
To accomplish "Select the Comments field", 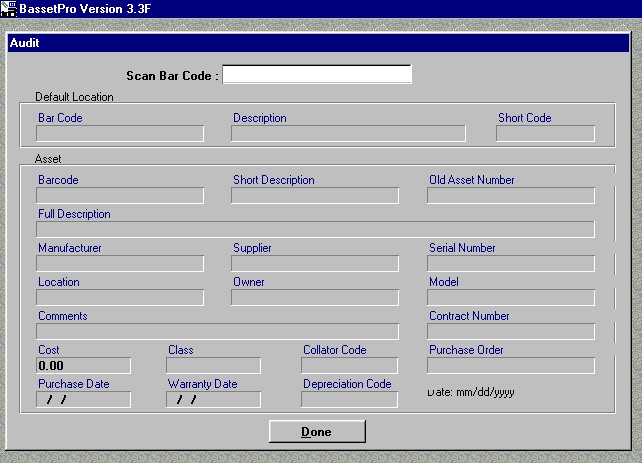I will click(x=217, y=331).
